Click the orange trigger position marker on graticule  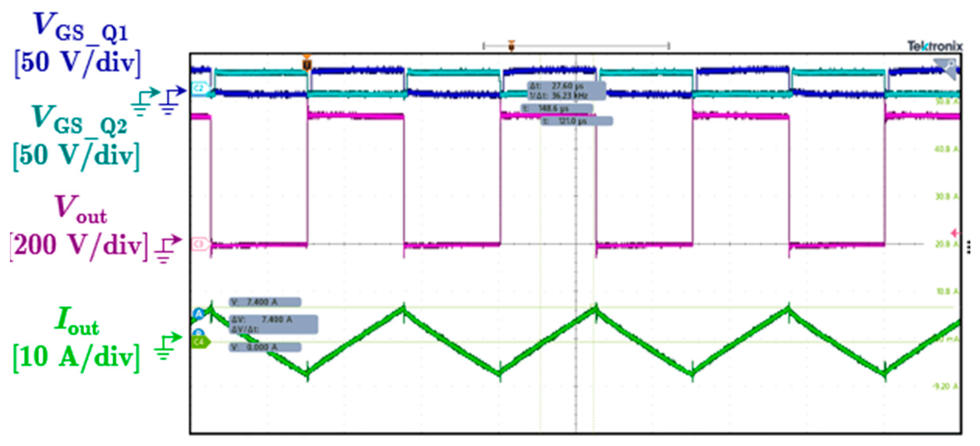pos(307,64)
